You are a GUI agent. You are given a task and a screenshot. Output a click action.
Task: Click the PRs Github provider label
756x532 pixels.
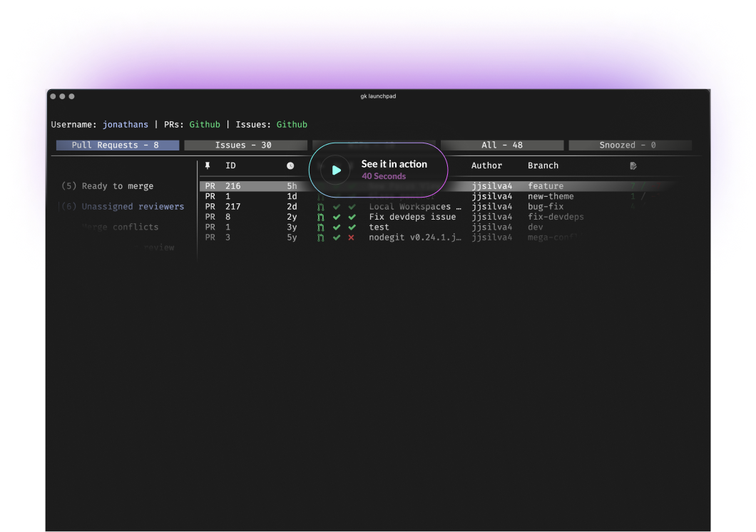point(205,124)
